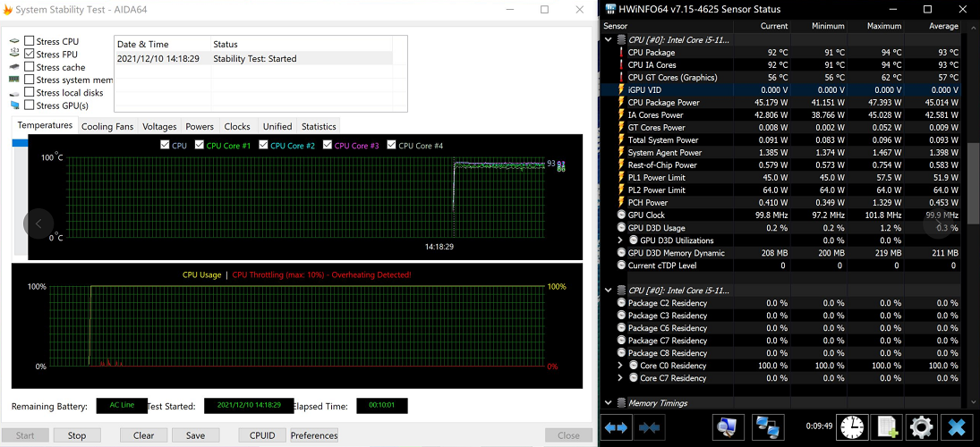Click the monitor icon beside Stress GPU(s)

click(x=14, y=105)
